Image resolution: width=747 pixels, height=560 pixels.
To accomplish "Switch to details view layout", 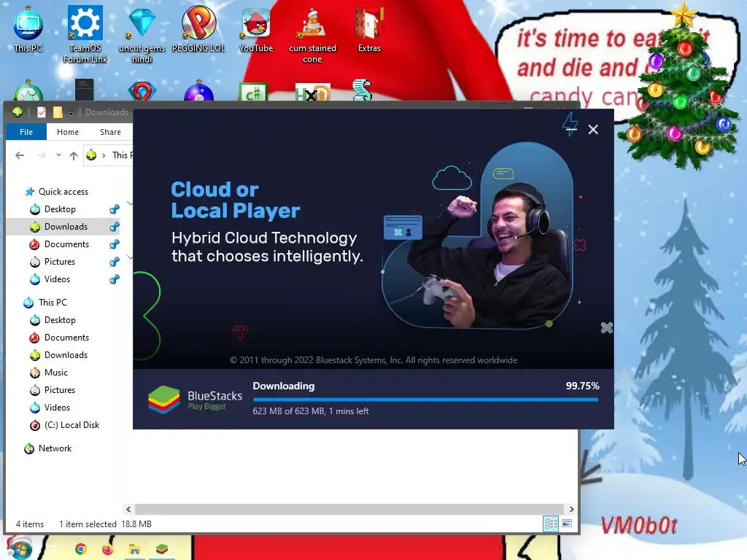I will [x=551, y=524].
